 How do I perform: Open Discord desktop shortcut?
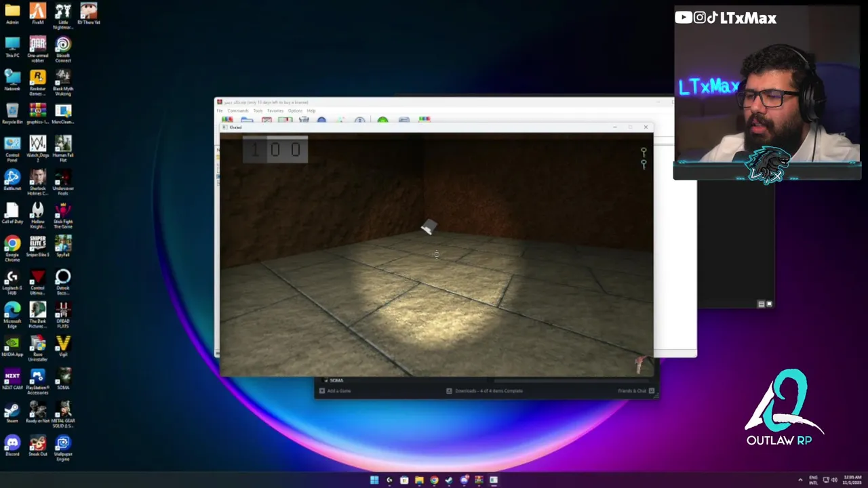pos(12,445)
